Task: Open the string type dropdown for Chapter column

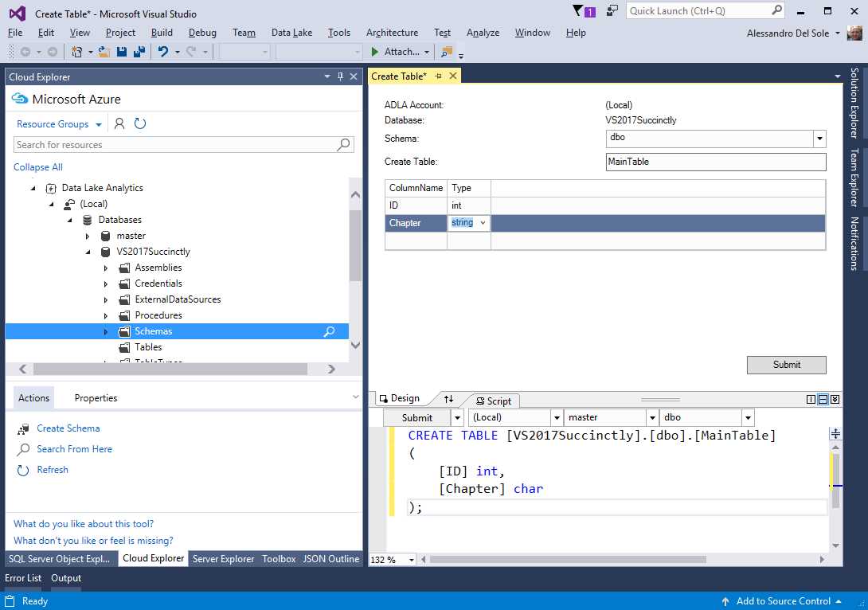Action: [483, 223]
